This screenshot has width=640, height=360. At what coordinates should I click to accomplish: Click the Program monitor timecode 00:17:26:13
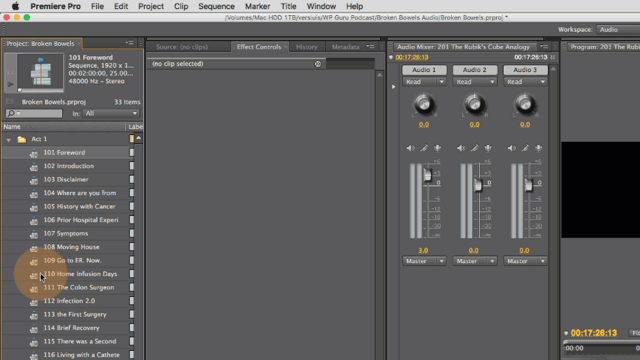(x=593, y=333)
